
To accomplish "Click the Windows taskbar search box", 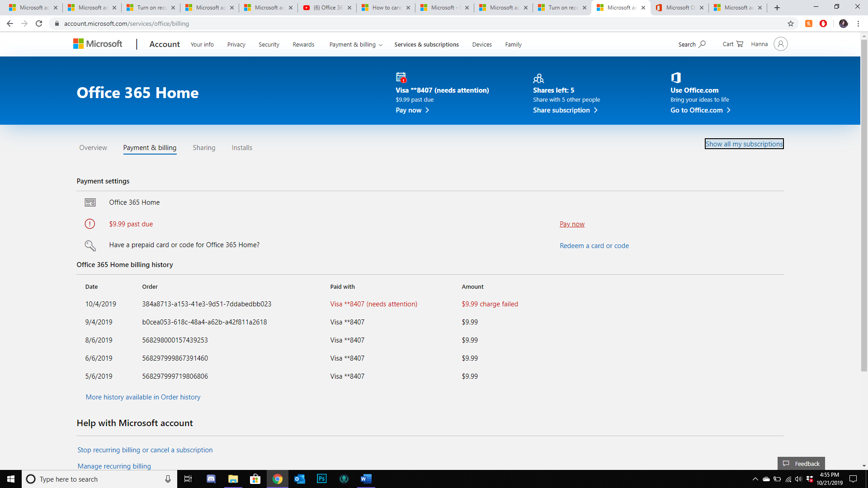I will 99,479.
